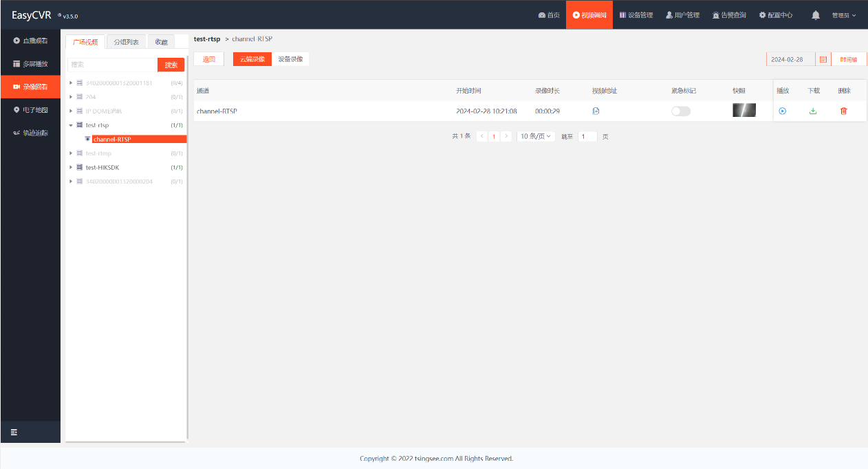
Task: Download the channel-RTSP recording
Action: [813, 111]
